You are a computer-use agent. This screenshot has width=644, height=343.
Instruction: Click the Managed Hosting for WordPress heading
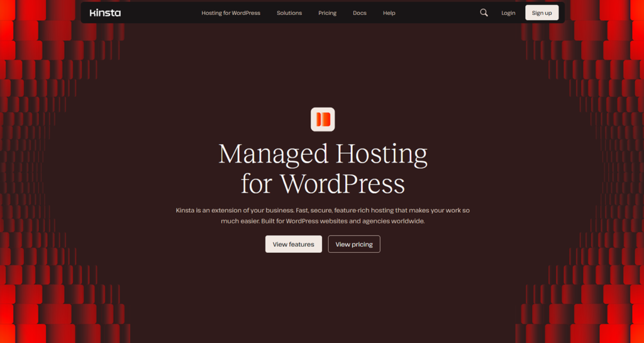tap(323, 169)
